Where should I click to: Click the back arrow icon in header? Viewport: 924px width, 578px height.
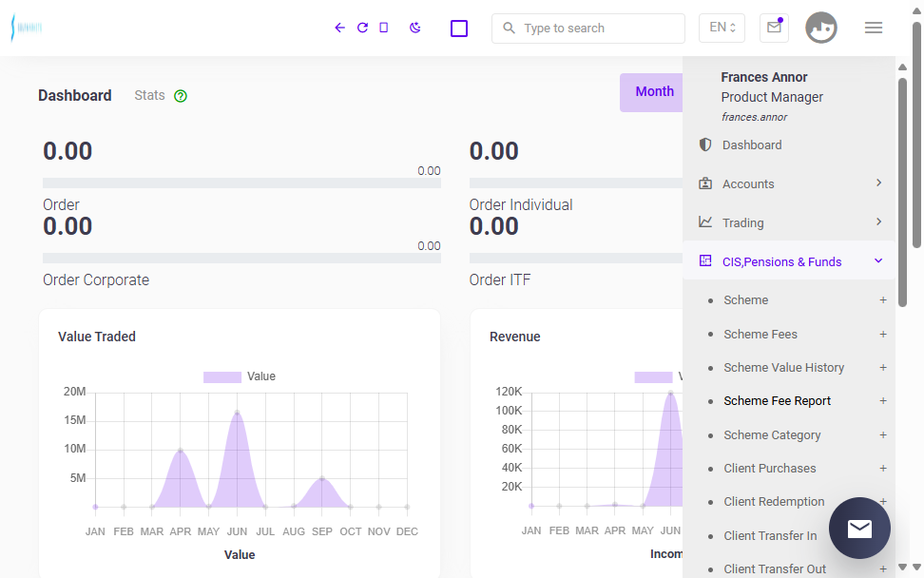[x=339, y=28]
